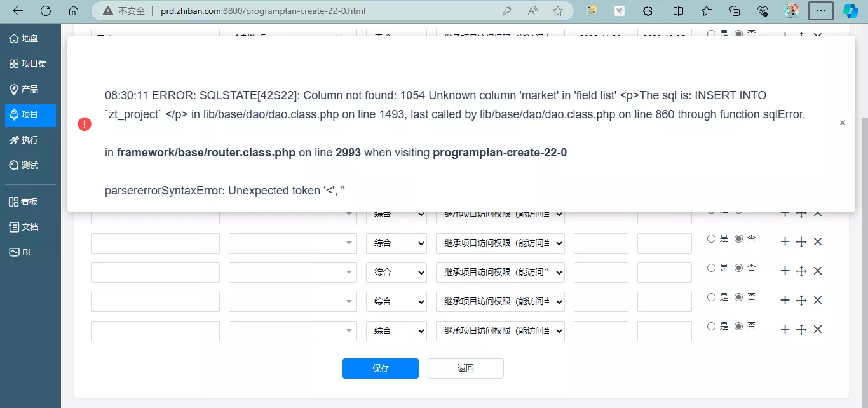Add a row using the last row's plus icon
868x408 pixels.
785,329
